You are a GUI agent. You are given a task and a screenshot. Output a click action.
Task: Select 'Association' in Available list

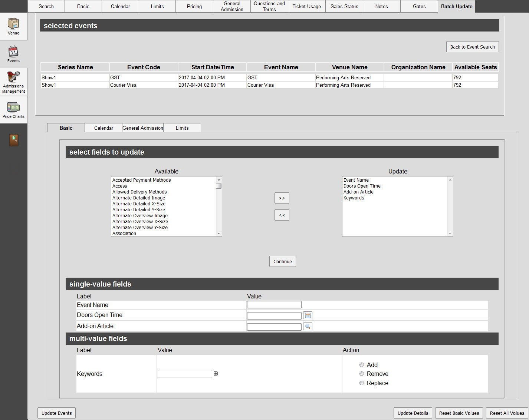point(124,234)
